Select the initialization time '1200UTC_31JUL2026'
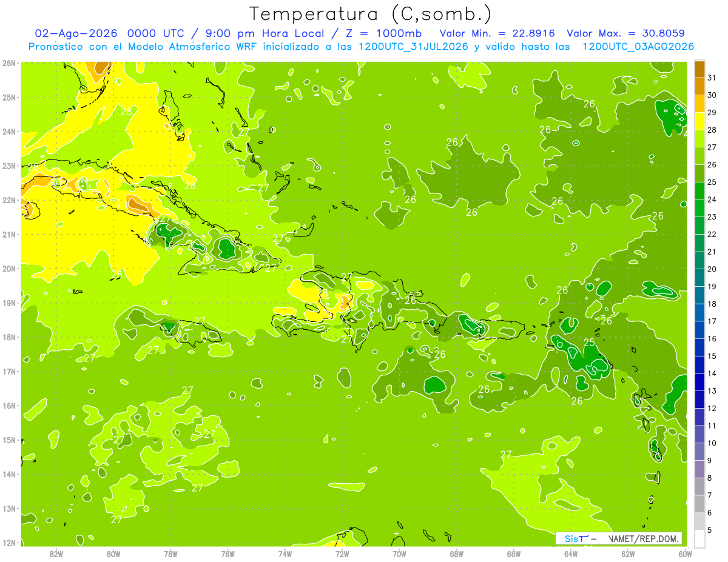Screen dimensions: 728x562 tap(413, 47)
